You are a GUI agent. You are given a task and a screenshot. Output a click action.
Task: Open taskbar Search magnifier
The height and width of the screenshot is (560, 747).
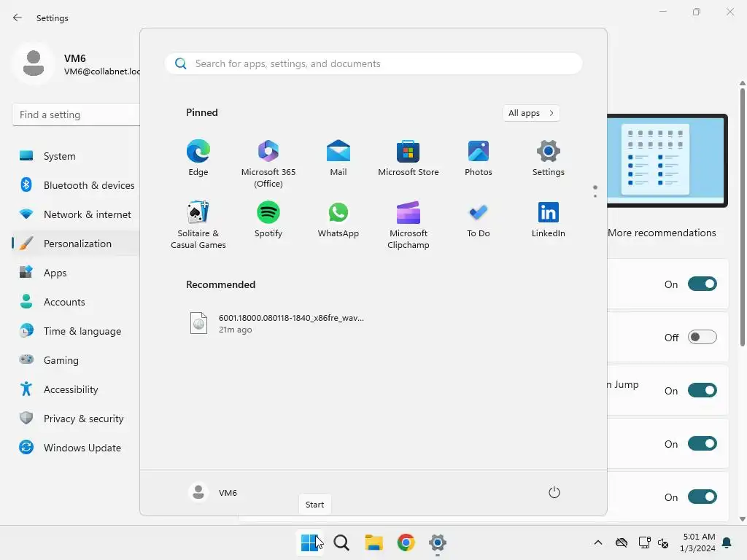341,542
